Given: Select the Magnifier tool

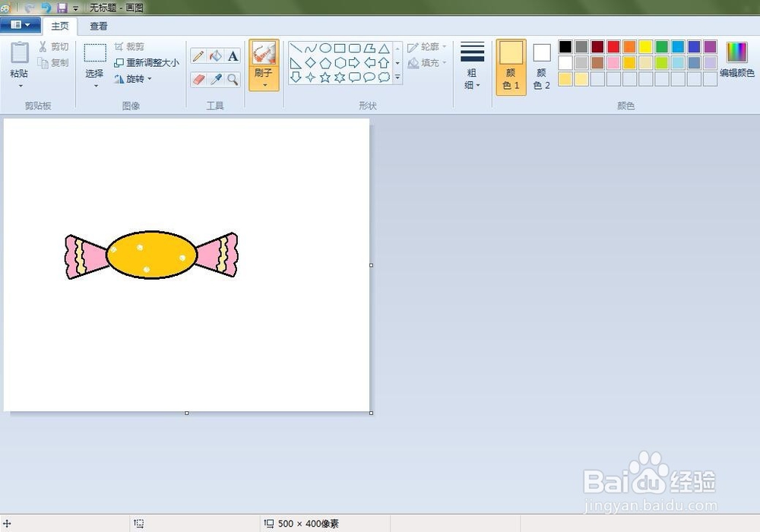Looking at the screenshot, I should point(233,80).
